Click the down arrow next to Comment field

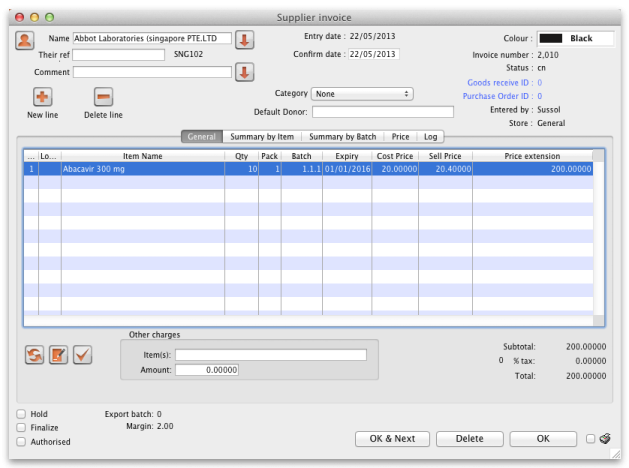click(245, 72)
